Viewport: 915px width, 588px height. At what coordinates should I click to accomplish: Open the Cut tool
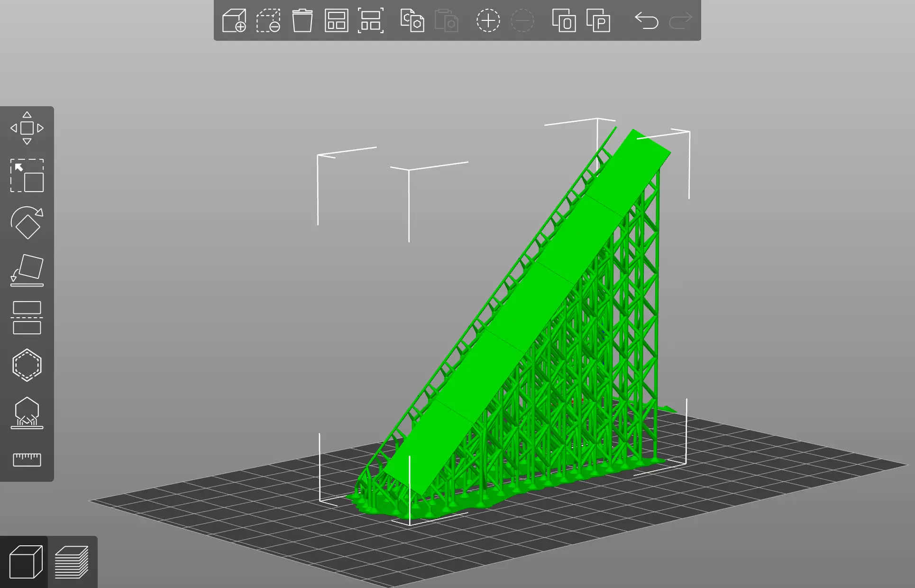tap(27, 318)
